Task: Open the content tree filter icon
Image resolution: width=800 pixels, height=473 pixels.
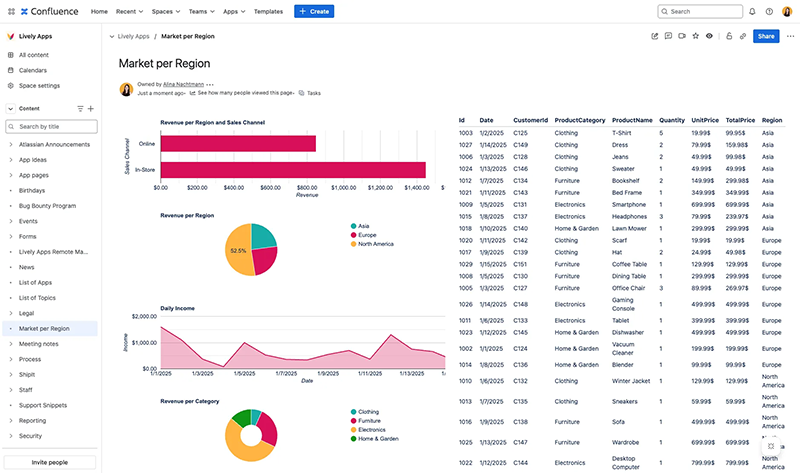Action: [x=80, y=109]
